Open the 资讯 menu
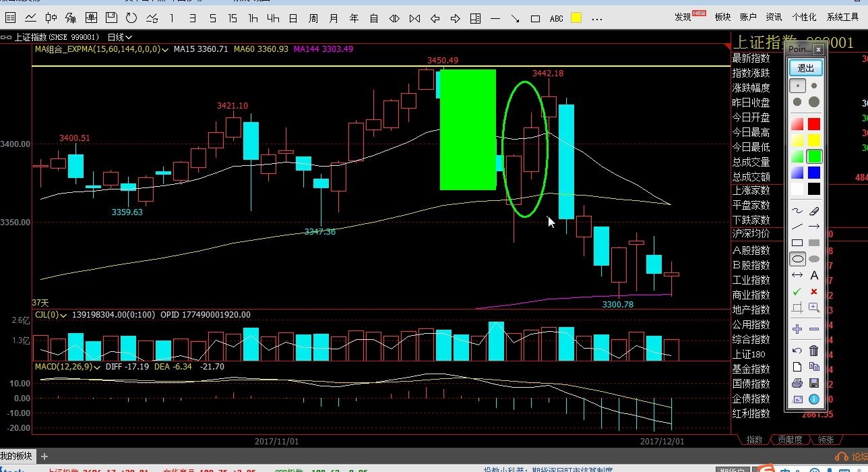Screen dimensions: 868x472 pyautogui.click(x=774, y=18)
